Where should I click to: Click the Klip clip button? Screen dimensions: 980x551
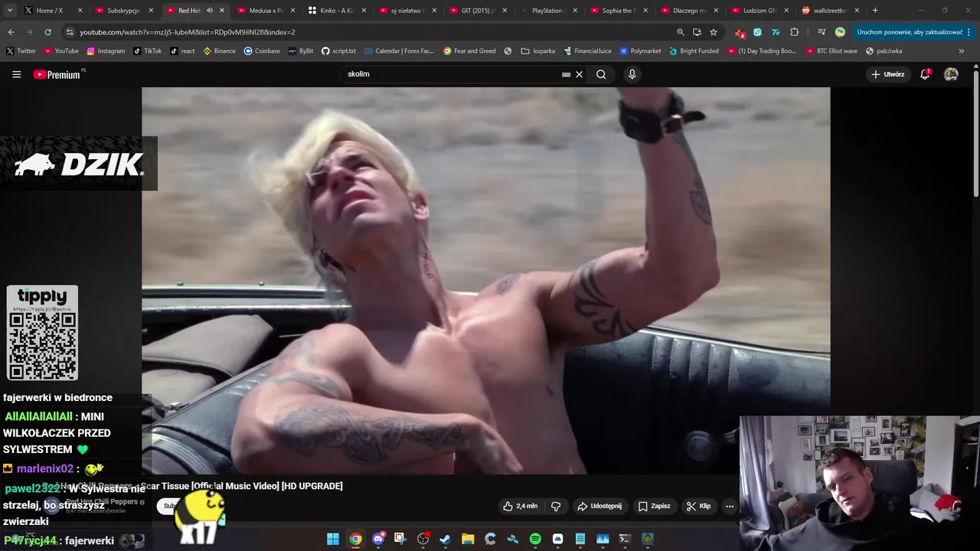(699, 506)
